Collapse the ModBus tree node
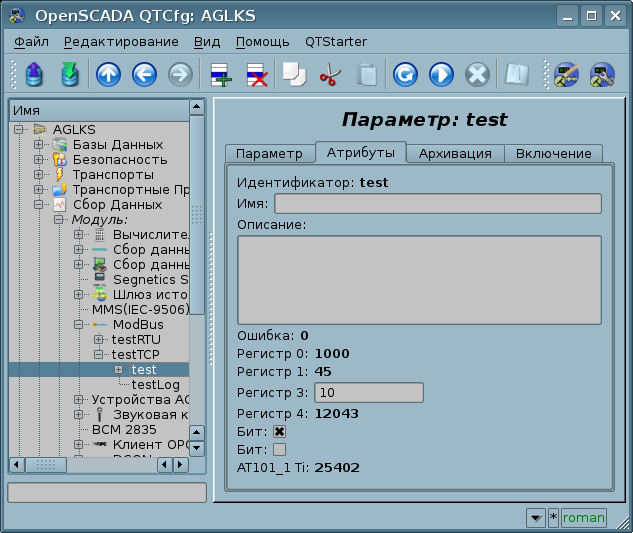The image size is (633, 533). pos(79,325)
